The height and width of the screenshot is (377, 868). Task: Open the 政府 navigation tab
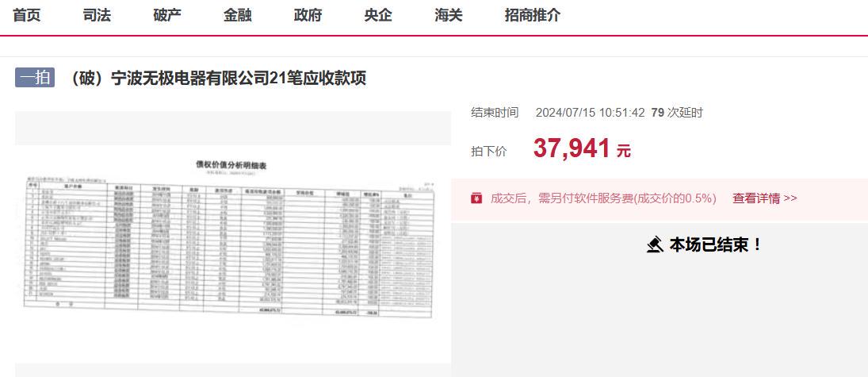pos(308,16)
